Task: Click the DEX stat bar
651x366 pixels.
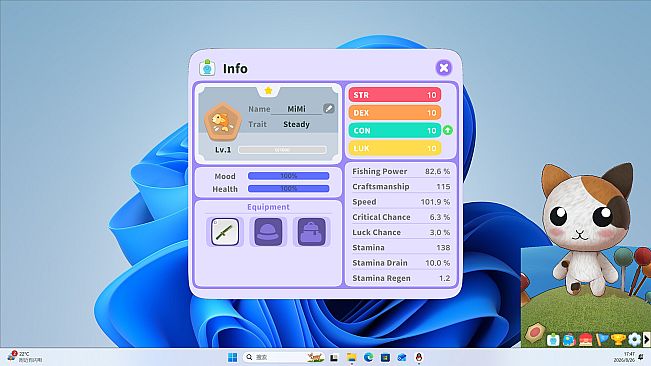Action: pyautogui.click(x=394, y=113)
